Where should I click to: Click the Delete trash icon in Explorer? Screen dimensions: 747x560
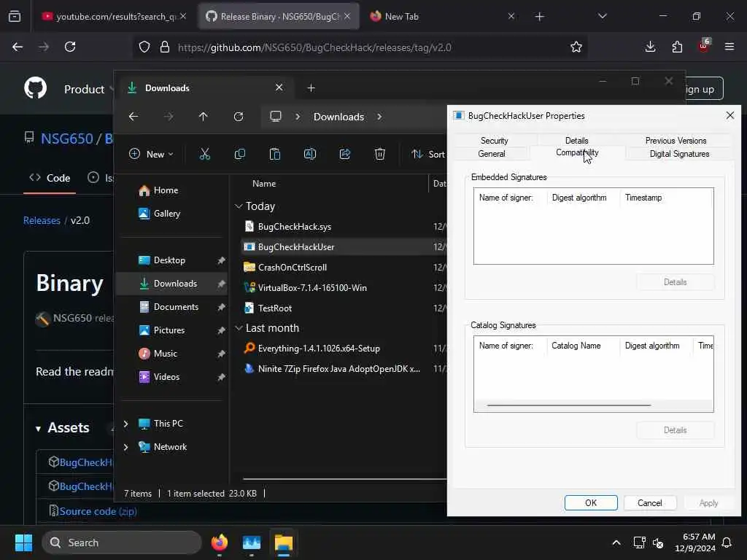point(379,154)
